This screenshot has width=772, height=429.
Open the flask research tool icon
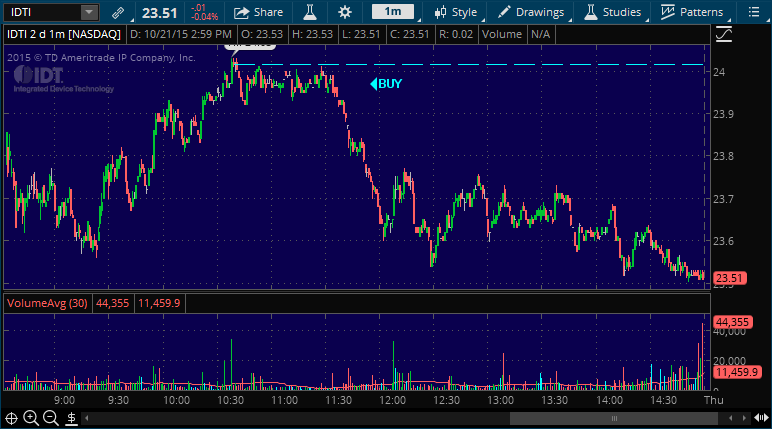coord(309,12)
